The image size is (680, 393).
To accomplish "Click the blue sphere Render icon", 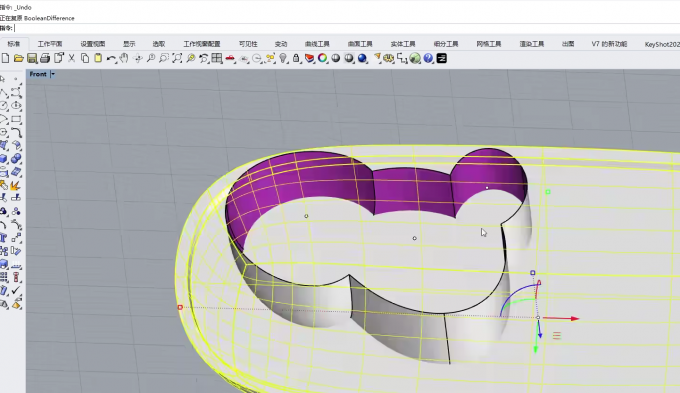I will (363, 58).
